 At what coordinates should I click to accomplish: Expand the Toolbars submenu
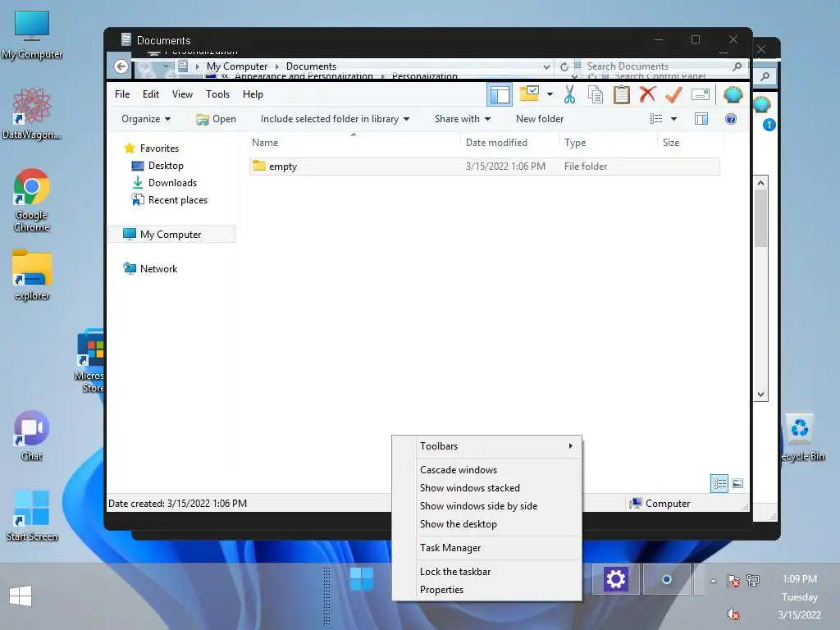click(x=487, y=446)
